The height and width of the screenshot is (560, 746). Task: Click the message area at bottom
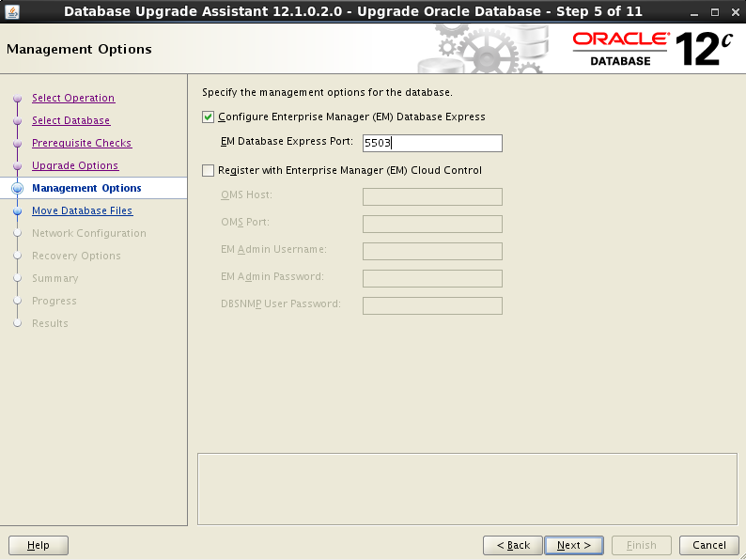(x=467, y=490)
